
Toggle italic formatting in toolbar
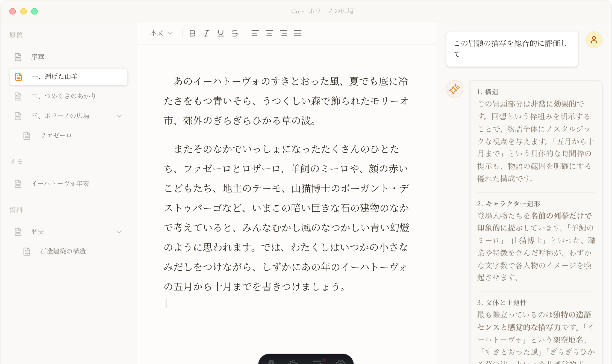click(x=207, y=33)
